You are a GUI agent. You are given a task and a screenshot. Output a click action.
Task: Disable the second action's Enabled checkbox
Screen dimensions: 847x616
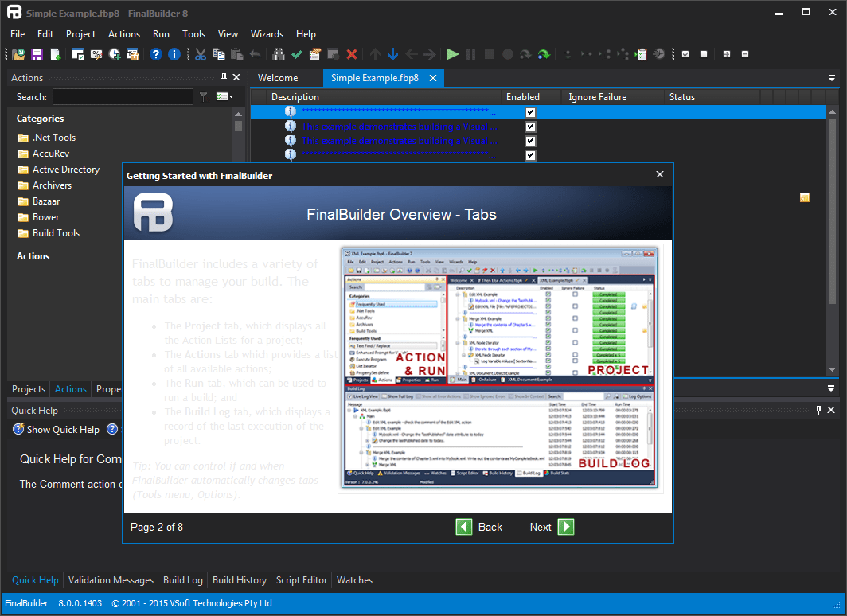tap(530, 126)
